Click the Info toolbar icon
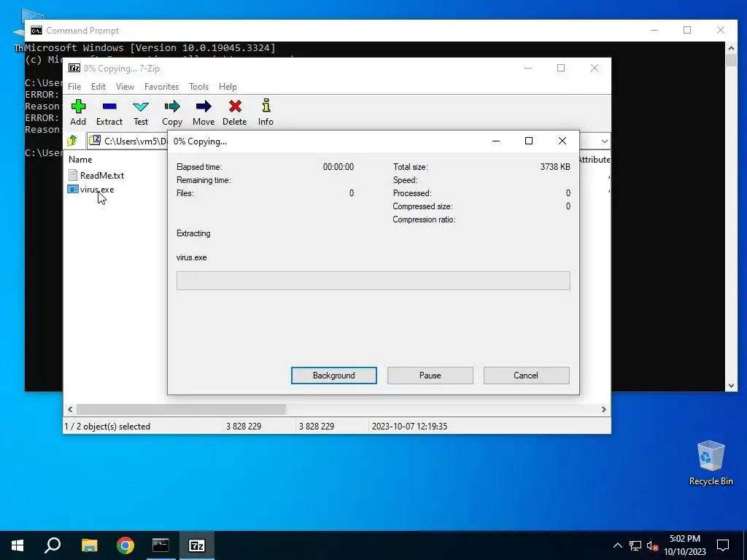Image resolution: width=747 pixels, height=560 pixels. pos(266,112)
